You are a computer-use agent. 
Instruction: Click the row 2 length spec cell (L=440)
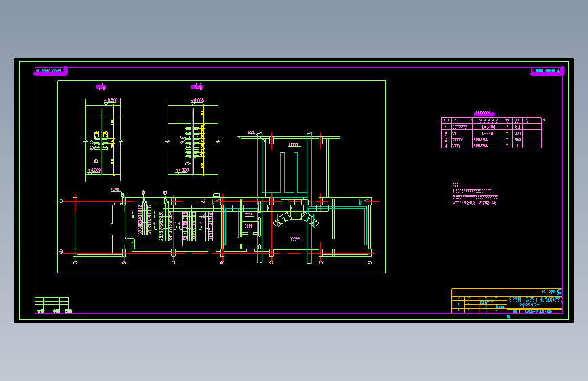pos(488,133)
